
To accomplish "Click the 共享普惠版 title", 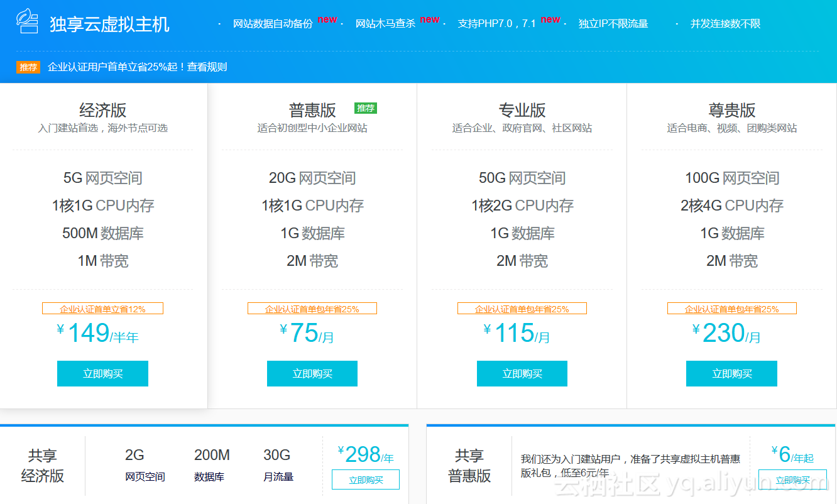I will (469, 466).
